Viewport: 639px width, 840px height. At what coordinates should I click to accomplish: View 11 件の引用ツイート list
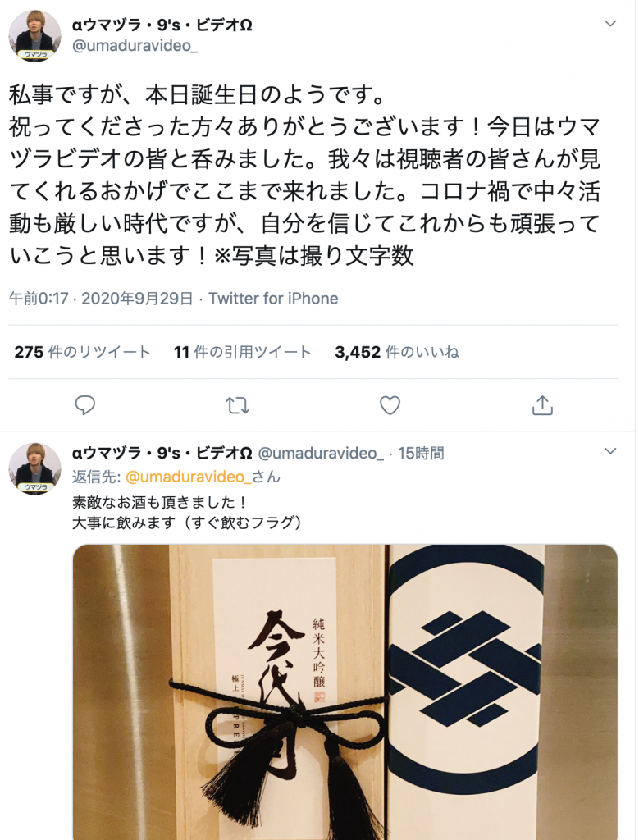242,352
